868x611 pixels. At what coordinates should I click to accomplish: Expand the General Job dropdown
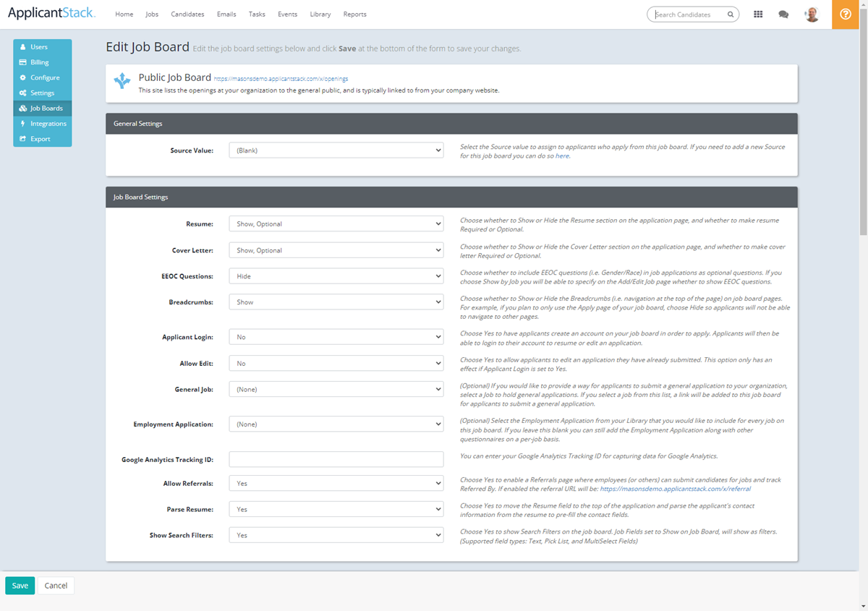tap(336, 389)
